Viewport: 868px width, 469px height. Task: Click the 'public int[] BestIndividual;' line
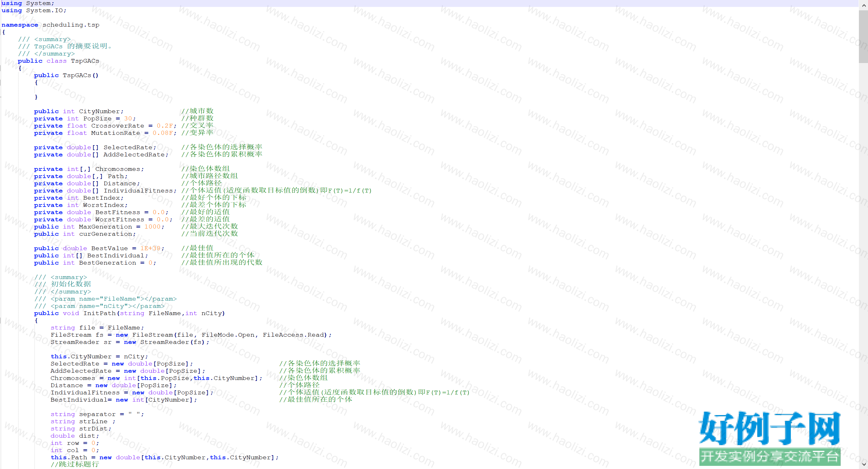[x=91, y=256]
